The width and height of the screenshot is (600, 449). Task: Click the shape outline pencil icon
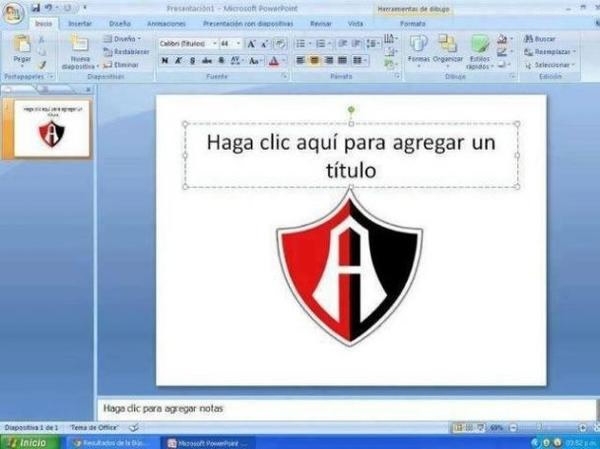click(504, 52)
